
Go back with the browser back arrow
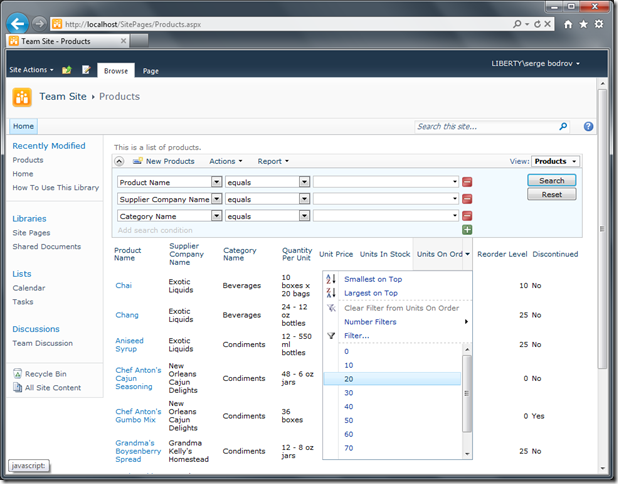tap(17, 24)
